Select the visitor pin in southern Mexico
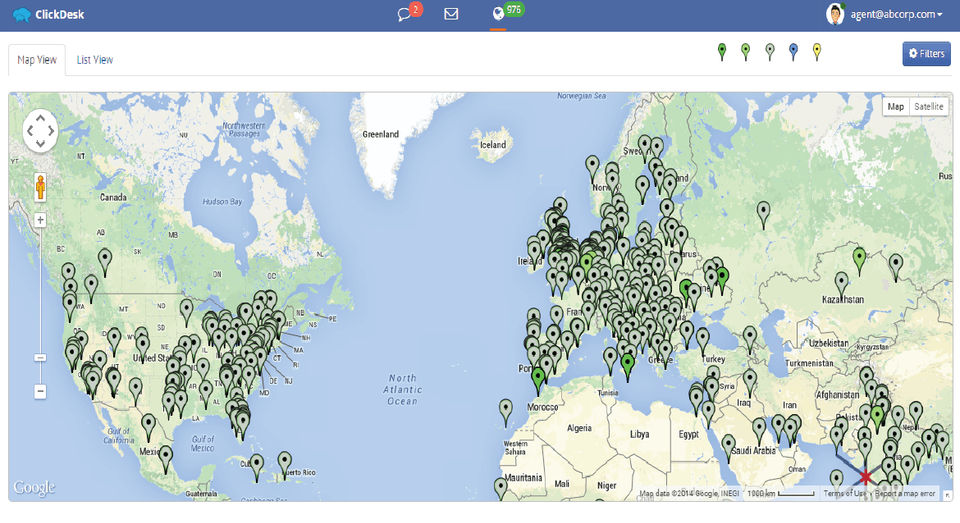 (165, 459)
